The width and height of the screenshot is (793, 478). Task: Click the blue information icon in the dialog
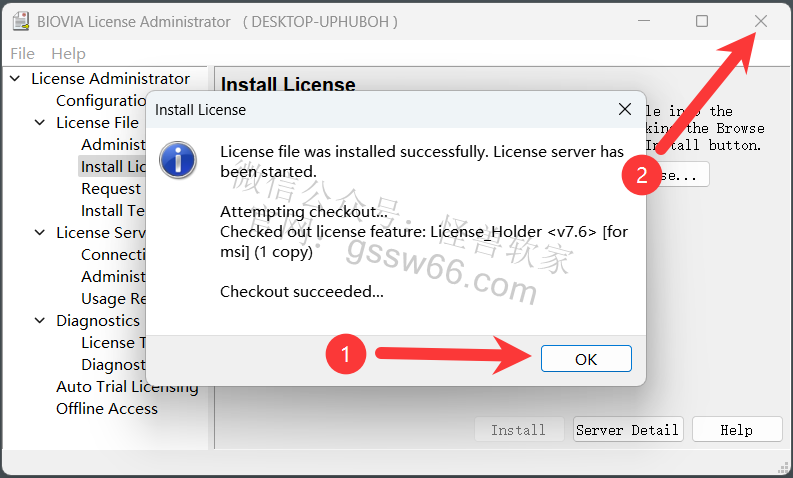coord(178,160)
